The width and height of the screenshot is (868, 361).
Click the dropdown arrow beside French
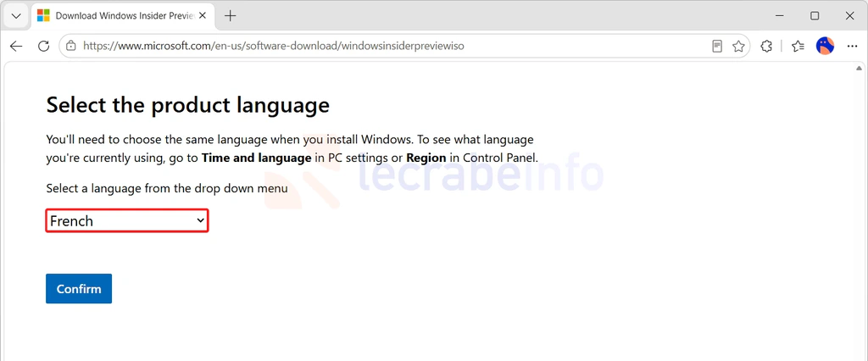[200, 220]
